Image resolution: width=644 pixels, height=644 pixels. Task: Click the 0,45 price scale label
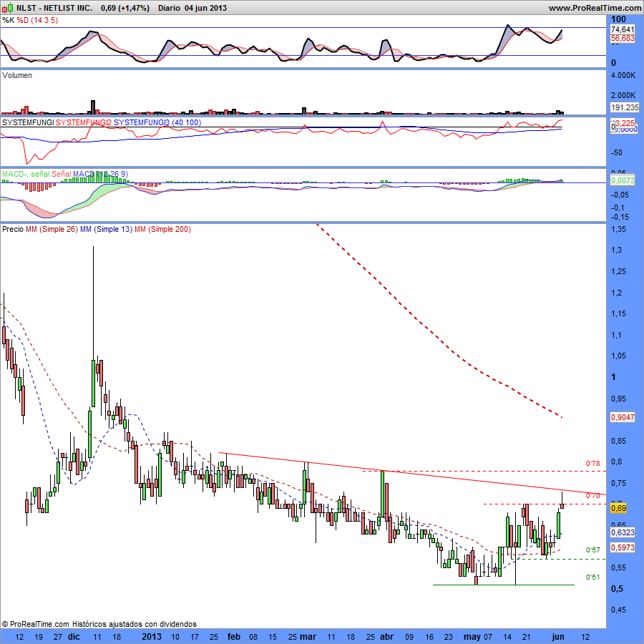click(x=619, y=610)
